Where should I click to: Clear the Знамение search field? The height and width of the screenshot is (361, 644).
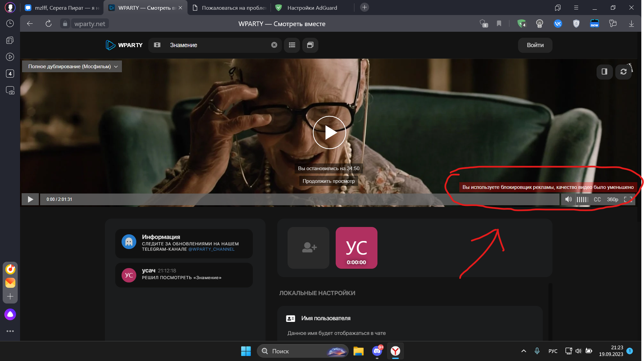click(x=274, y=45)
